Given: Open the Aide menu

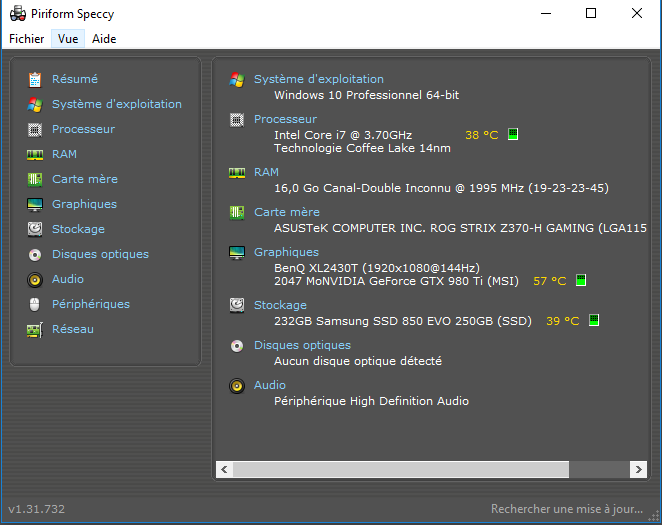Looking at the screenshot, I should (104, 39).
